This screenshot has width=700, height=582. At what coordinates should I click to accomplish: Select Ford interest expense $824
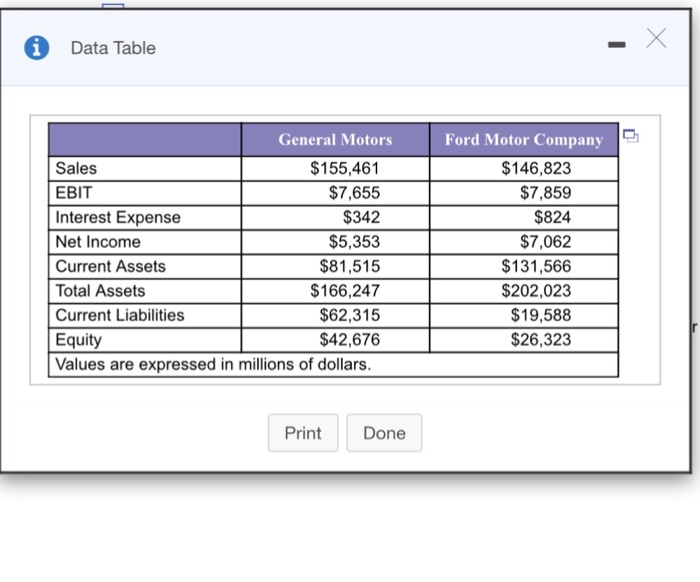tap(553, 217)
